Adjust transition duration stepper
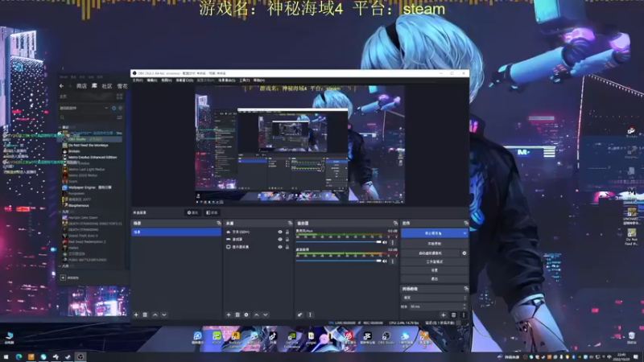The width and height of the screenshot is (644, 362). pos(465,306)
